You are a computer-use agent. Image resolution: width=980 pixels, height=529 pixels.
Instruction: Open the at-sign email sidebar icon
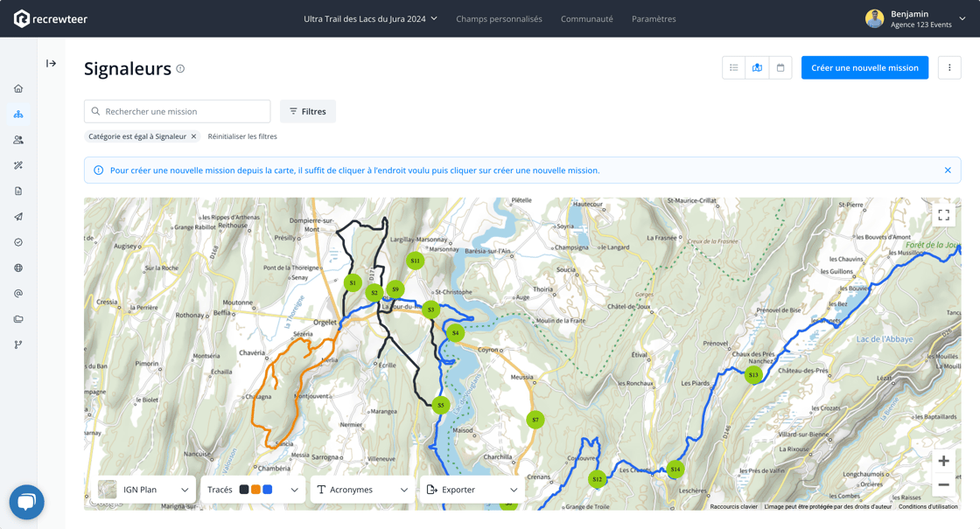pos(18,294)
